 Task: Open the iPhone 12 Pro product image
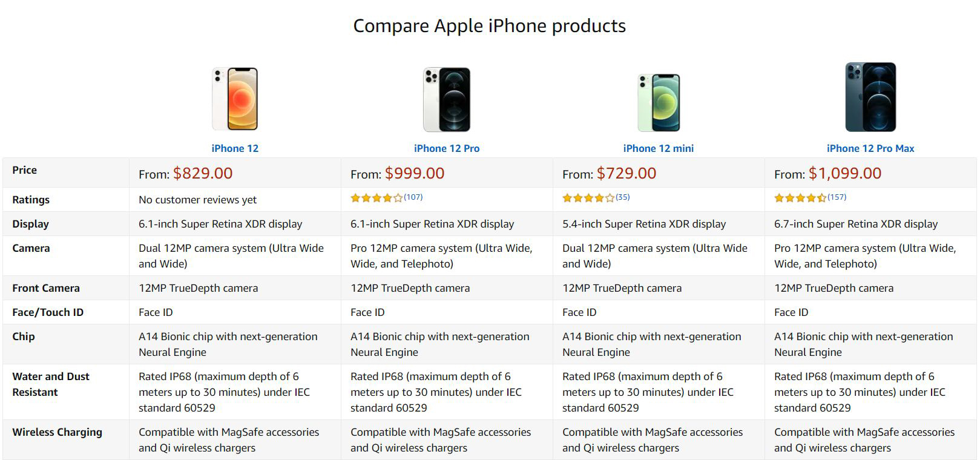(447, 99)
